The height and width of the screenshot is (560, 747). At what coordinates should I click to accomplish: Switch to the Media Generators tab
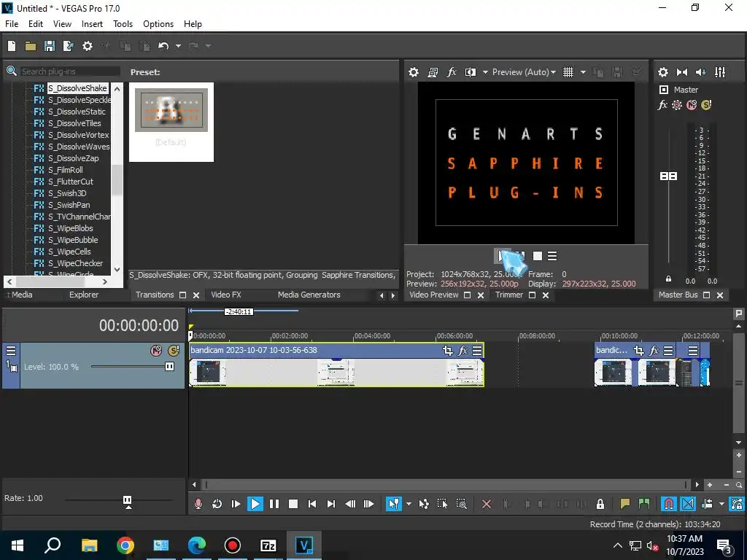click(x=309, y=295)
